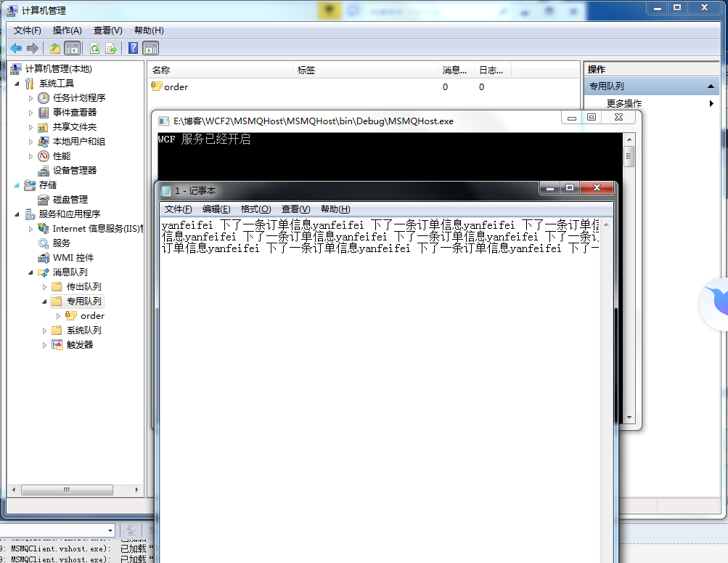Expand the 系统队列 node

click(44, 331)
